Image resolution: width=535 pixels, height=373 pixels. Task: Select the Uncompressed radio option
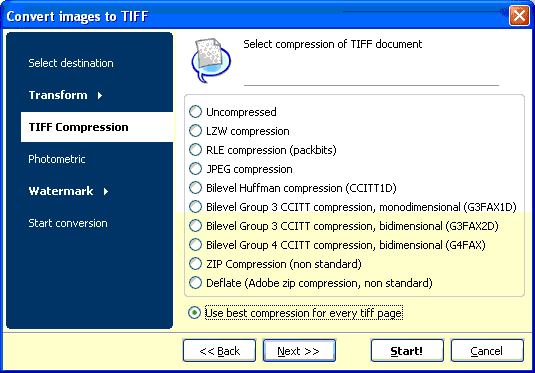coord(196,112)
